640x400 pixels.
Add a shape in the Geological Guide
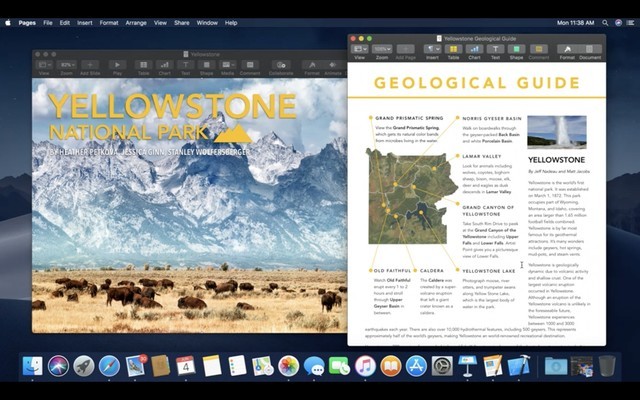(516, 49)
